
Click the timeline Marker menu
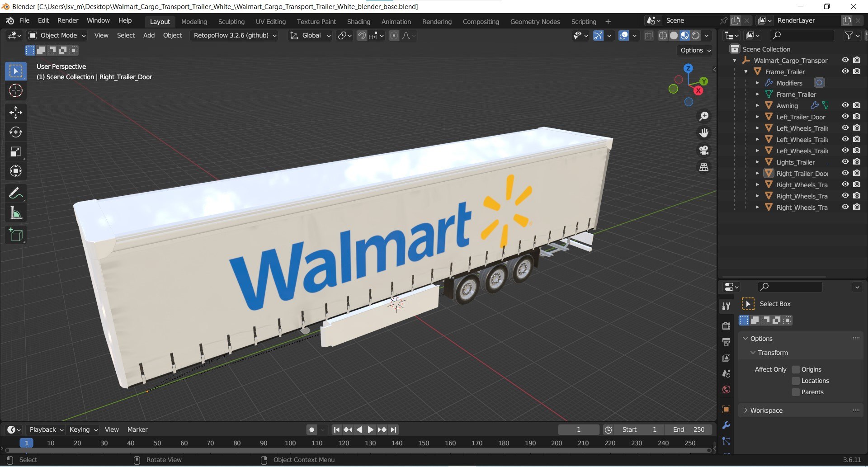click(x=137, y=429)
